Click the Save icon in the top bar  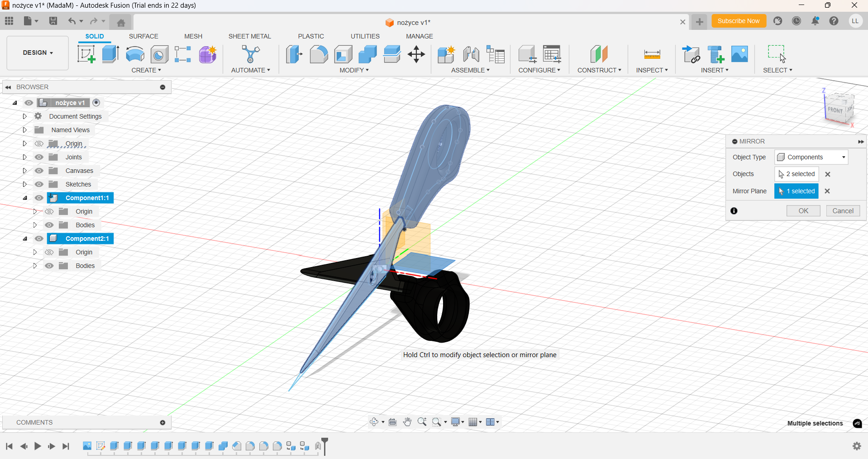click(53, 21)
